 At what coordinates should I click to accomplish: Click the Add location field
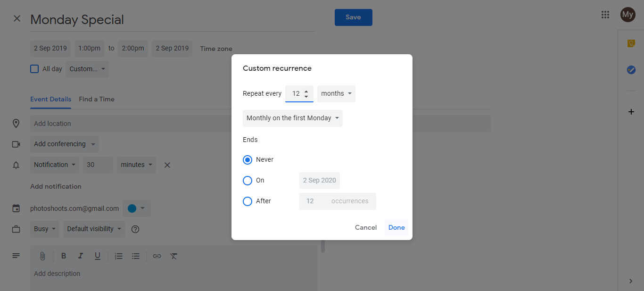tap(260, 124)
